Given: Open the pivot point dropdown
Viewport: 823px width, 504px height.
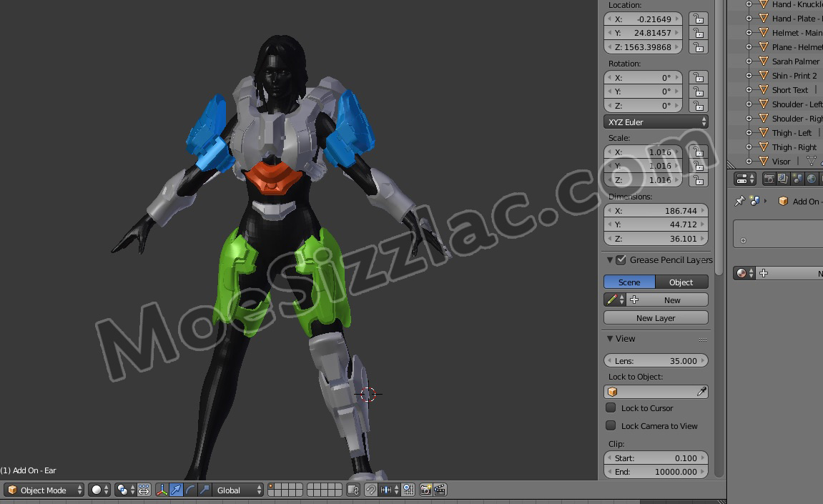Looking at the screenshot, I should pos(125,490).
